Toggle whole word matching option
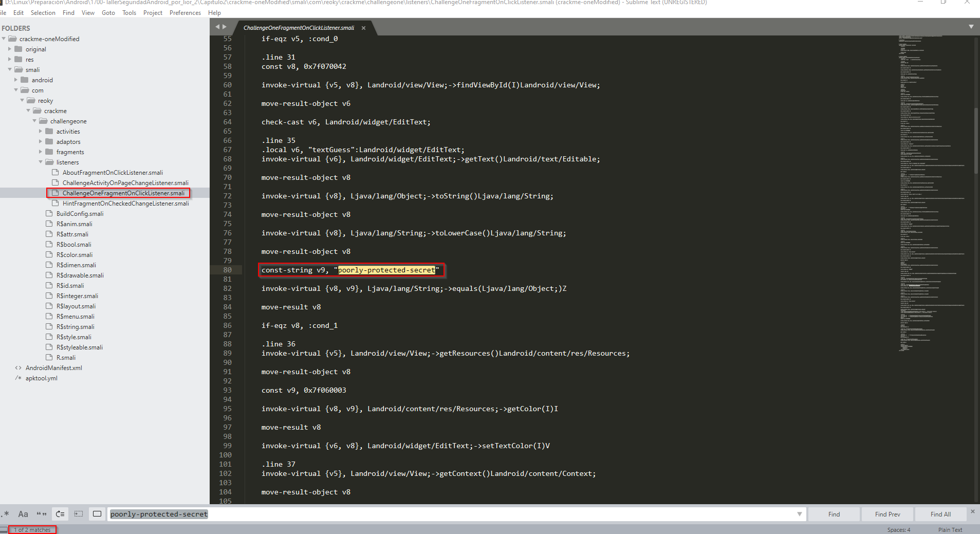980x534 pixels. coord(42,513)
